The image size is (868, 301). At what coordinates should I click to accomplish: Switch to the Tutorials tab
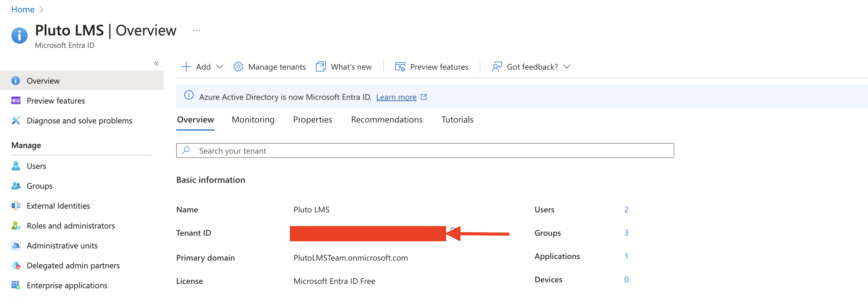tap(457, 119)
